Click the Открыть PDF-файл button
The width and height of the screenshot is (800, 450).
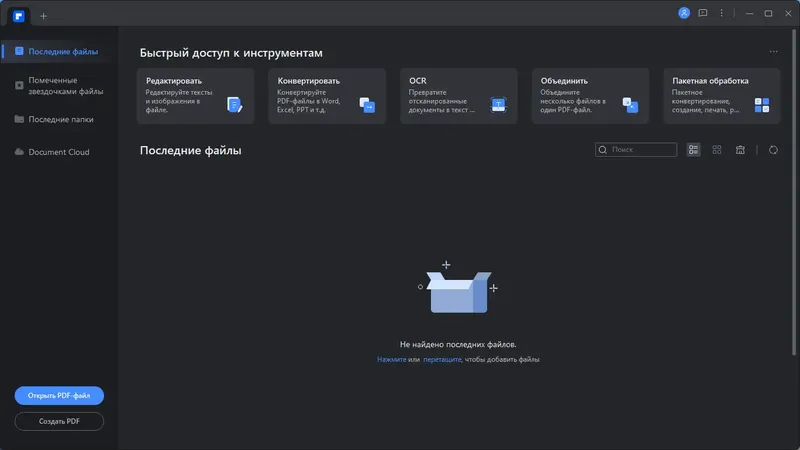[x=59, y=396]
